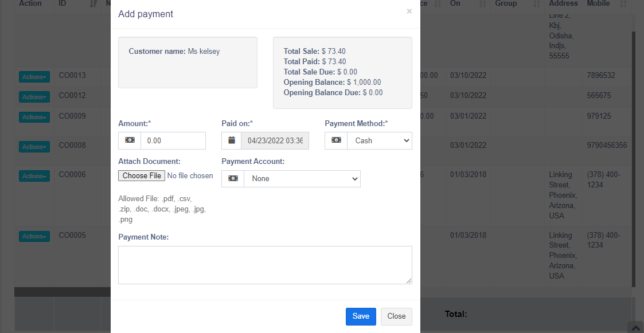Click the Paid on date field
The height and width of the screenshot is (333, 644).
click(x=275, y=140)
